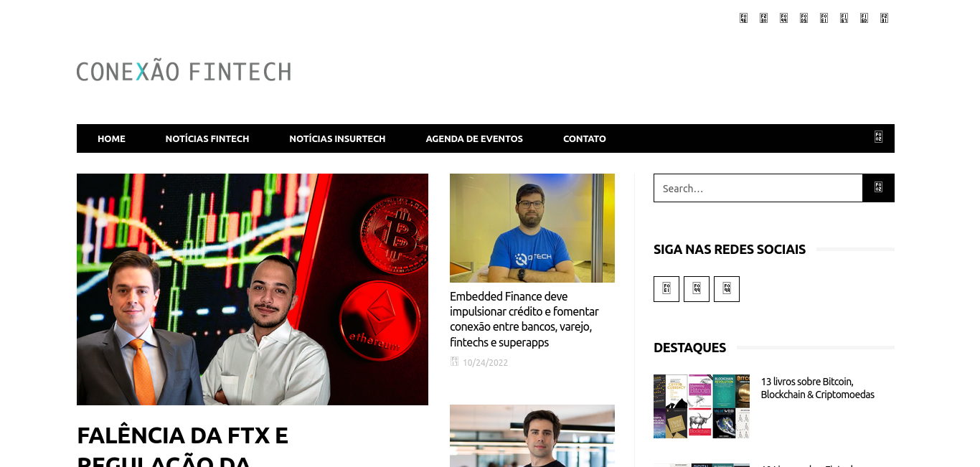Open the top-bar Twitter glyph F099
The image size is (980, 467).
click(x=783, y=18)
